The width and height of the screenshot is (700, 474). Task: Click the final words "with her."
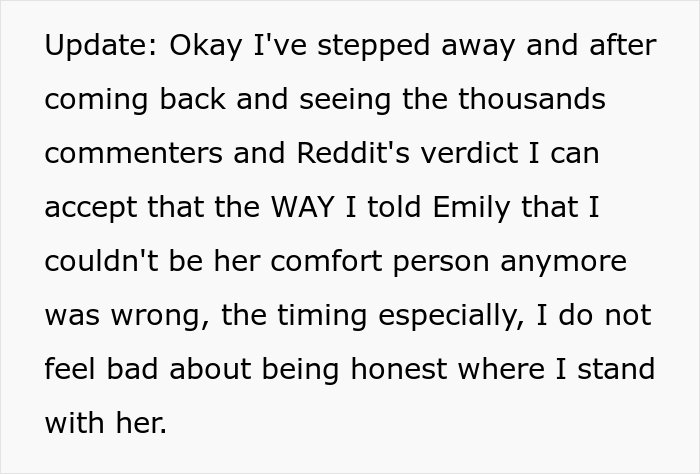point(105,423)
